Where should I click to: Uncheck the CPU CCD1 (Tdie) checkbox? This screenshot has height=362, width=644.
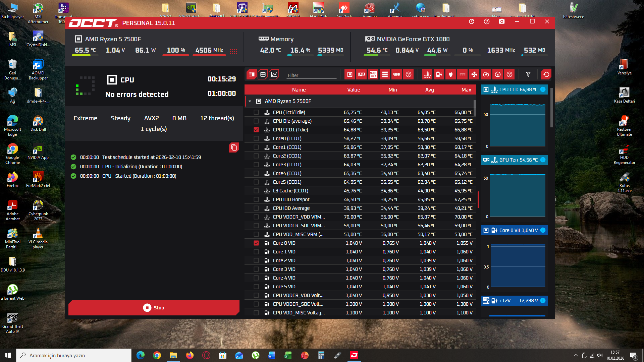tap(256, 130)
